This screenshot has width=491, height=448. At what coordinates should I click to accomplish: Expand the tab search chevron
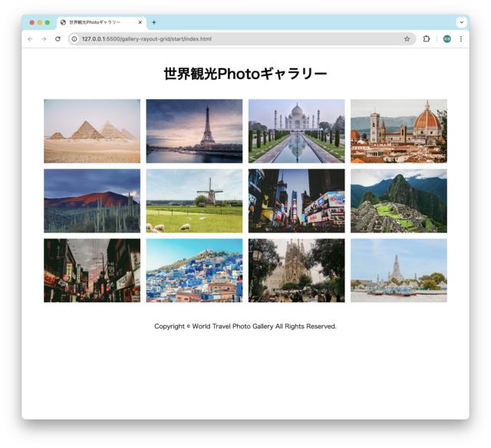(462, 22)
